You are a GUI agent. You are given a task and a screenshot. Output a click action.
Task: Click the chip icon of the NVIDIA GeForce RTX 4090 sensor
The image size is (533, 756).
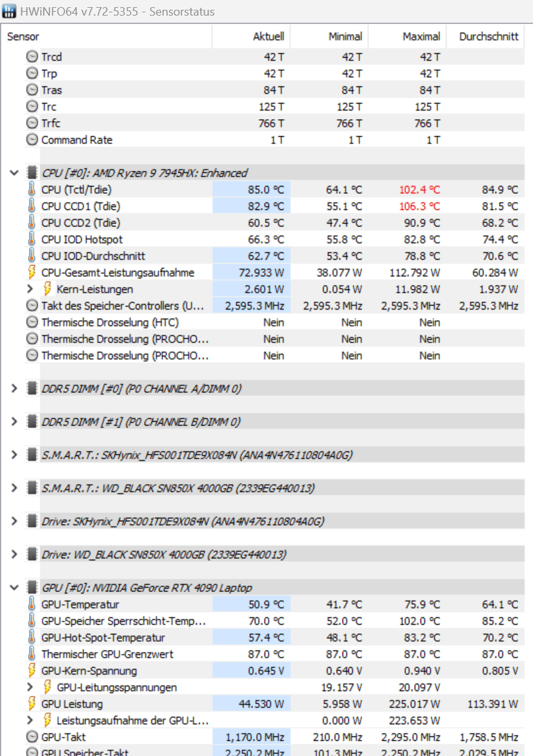point(32,587)
